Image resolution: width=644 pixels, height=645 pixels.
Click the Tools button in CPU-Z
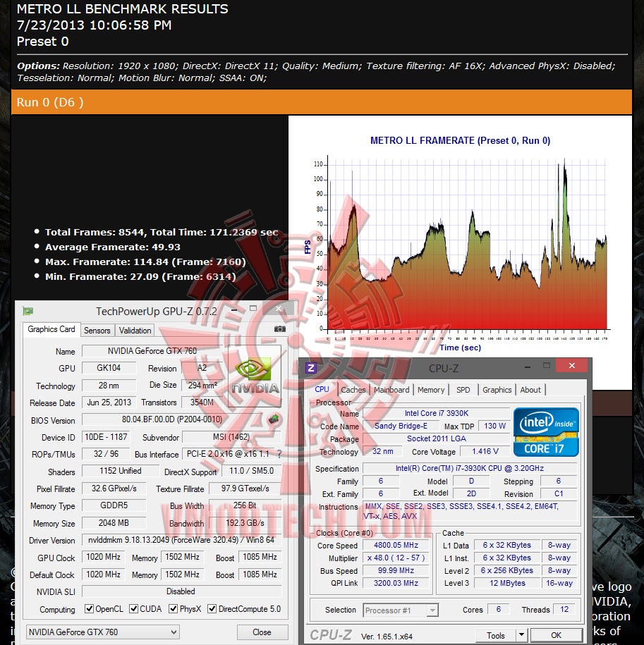coord(495,635)
